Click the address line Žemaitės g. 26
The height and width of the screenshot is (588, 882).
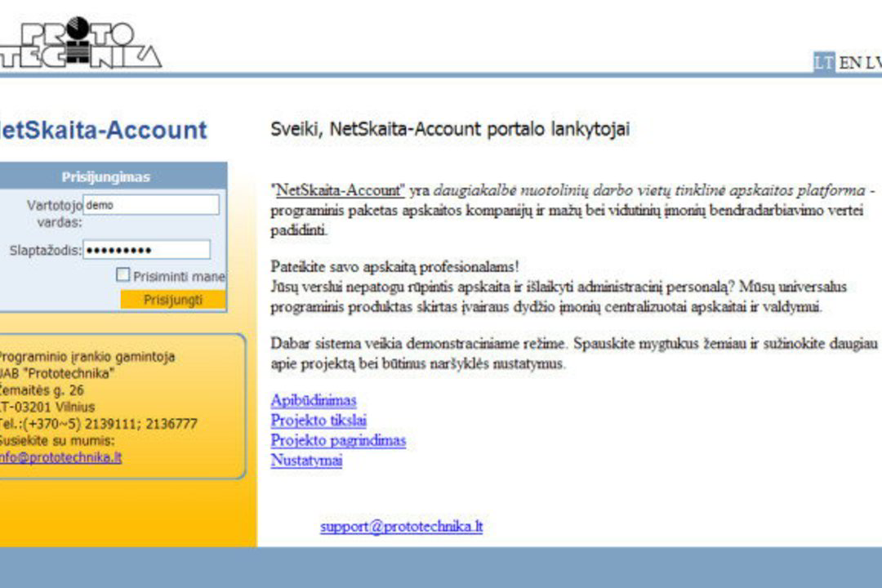pyautogui.click(x=42, y=390)
